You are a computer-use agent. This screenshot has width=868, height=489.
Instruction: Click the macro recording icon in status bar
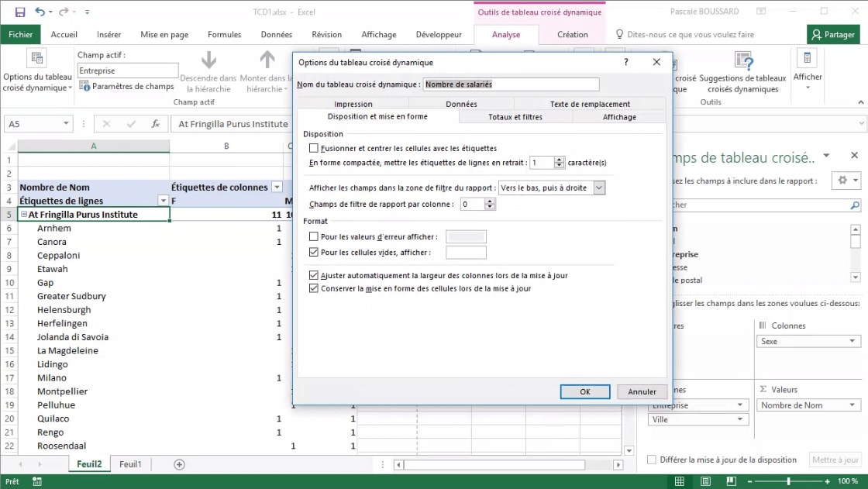point(37,481)
